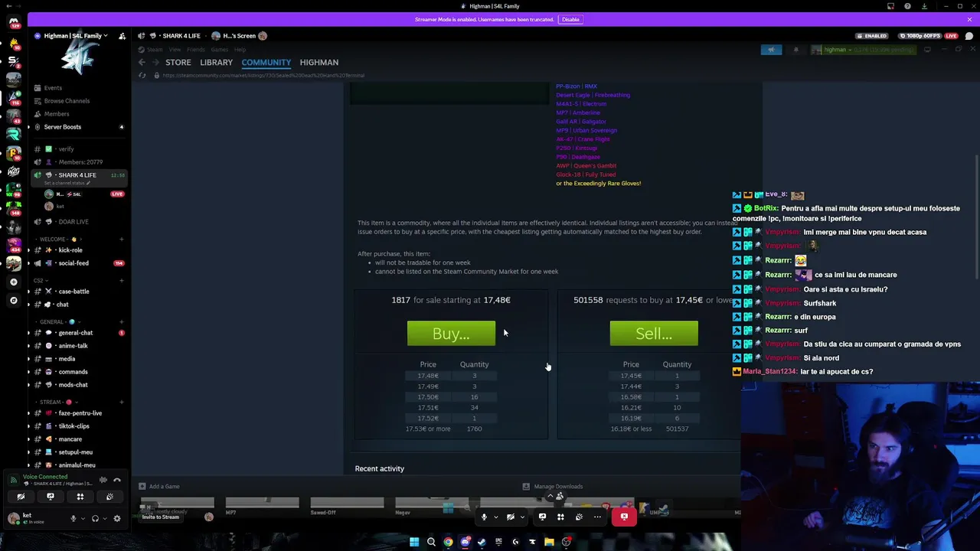Viewport: 980px width, 551px height.
Task: Switch to Steam LIBRARY tab
Action: click(217, 62)
